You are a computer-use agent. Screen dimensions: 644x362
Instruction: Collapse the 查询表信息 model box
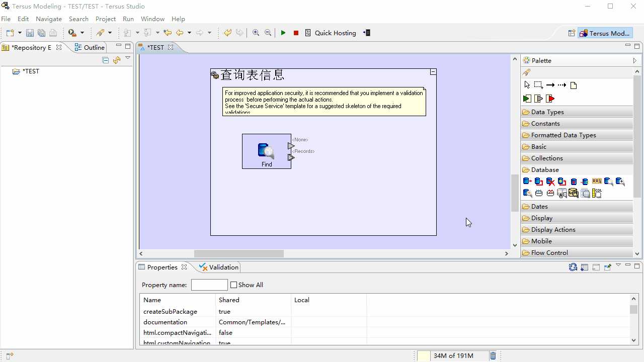click(433, 72)
